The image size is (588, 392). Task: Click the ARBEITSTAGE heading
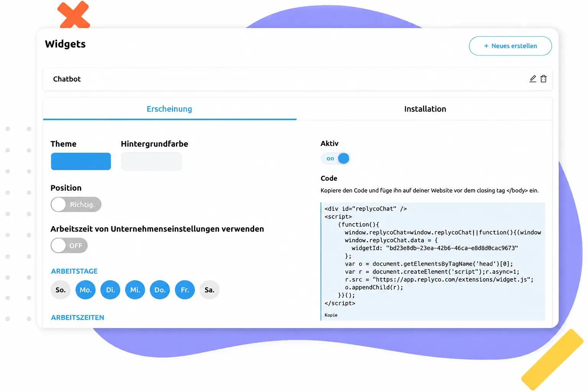click(74, 271)
